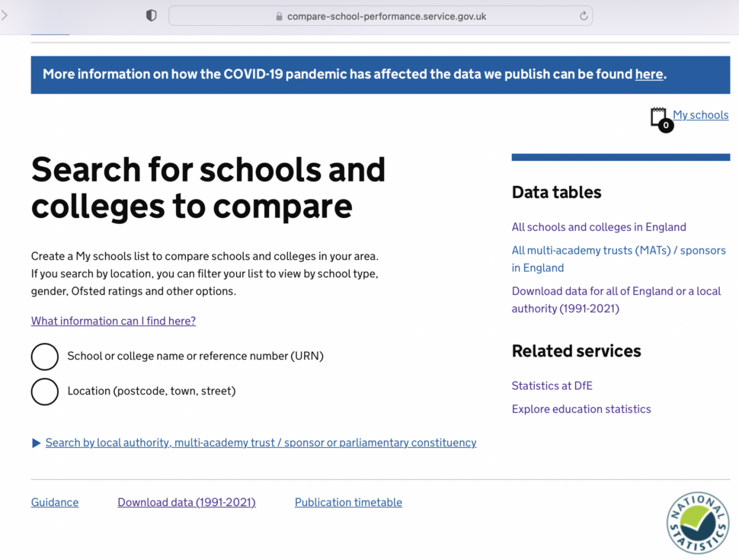739x560 pixels.
Task: Select School or college name radio button
Action: (45, 357)
